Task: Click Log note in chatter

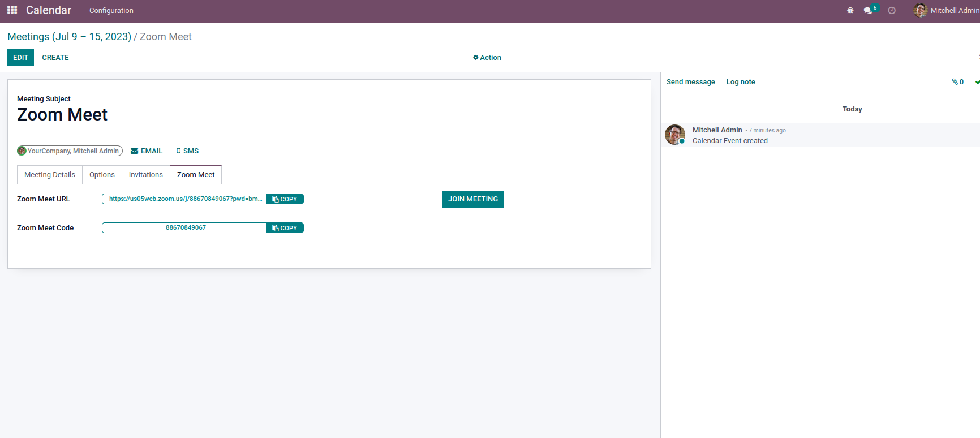Action: click(741, 82)
